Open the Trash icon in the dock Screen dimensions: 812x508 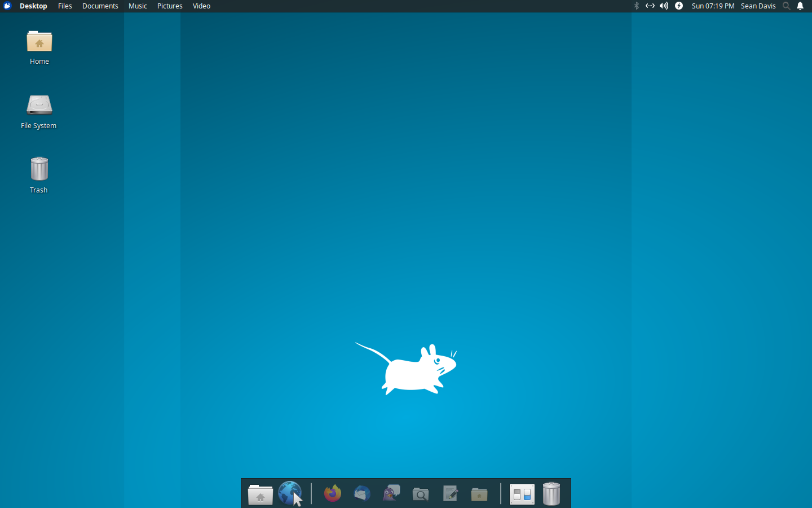[551, 494]
